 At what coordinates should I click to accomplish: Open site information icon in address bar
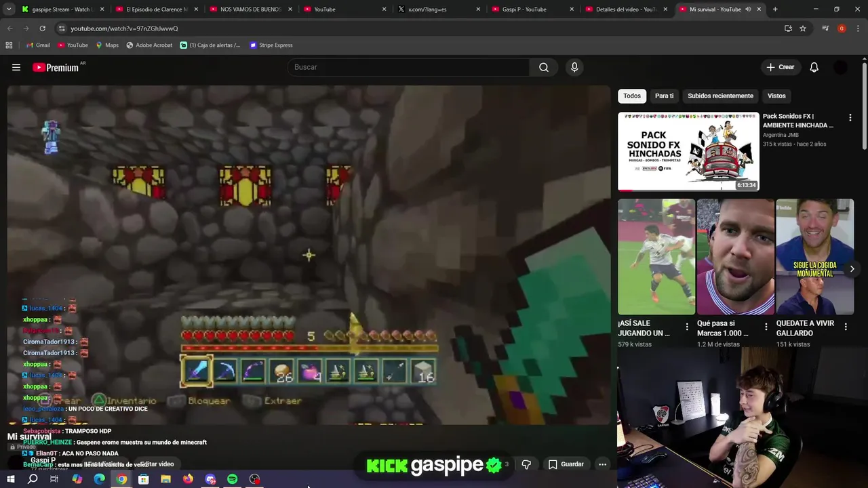(62, 28)
